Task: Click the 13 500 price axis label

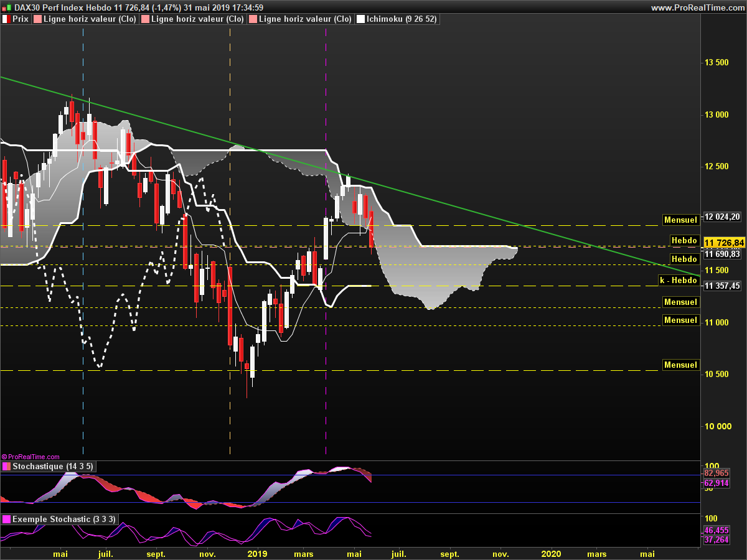Action: (716, 63)
